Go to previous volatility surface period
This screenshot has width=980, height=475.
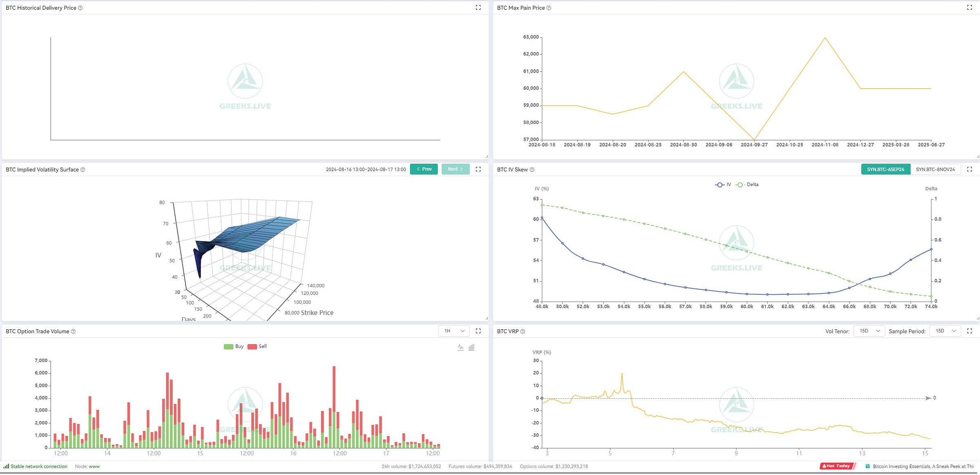click(x=424, y=169)
